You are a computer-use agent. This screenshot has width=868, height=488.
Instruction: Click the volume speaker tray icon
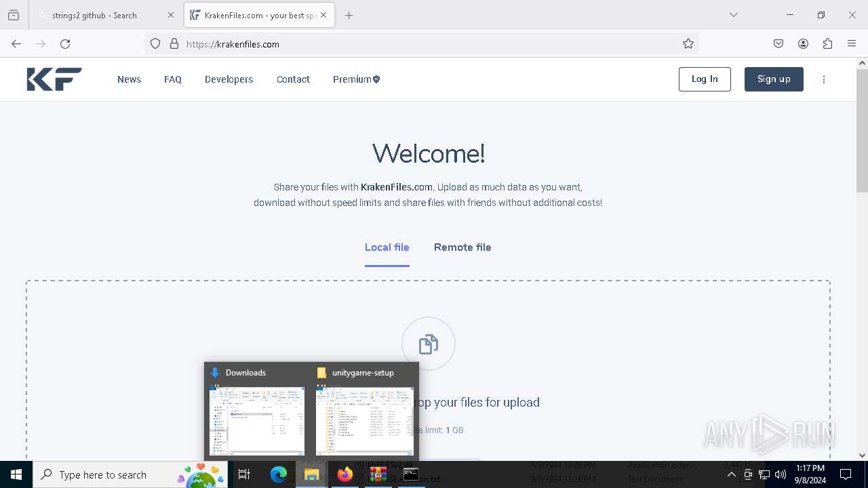(781, 474)
